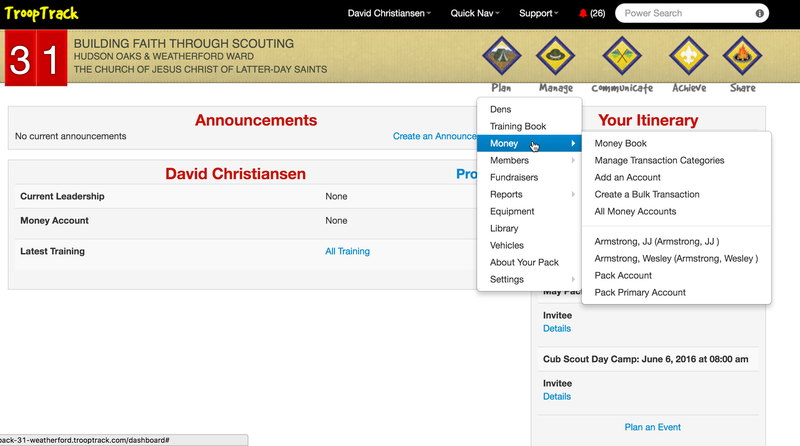Open the Armstrong, Wesley account
This screenshot has width=800, height=446.
point(676,258)
